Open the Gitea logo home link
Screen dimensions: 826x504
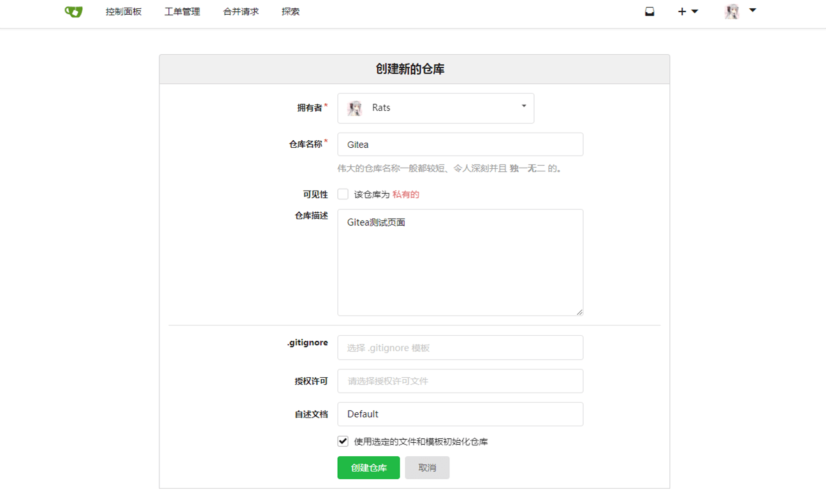73,11
